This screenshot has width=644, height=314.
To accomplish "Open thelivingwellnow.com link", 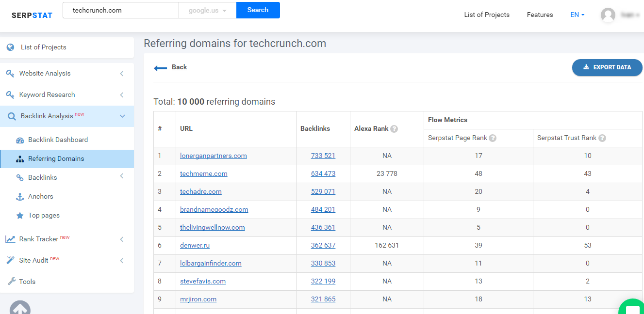I will (213, 228).
